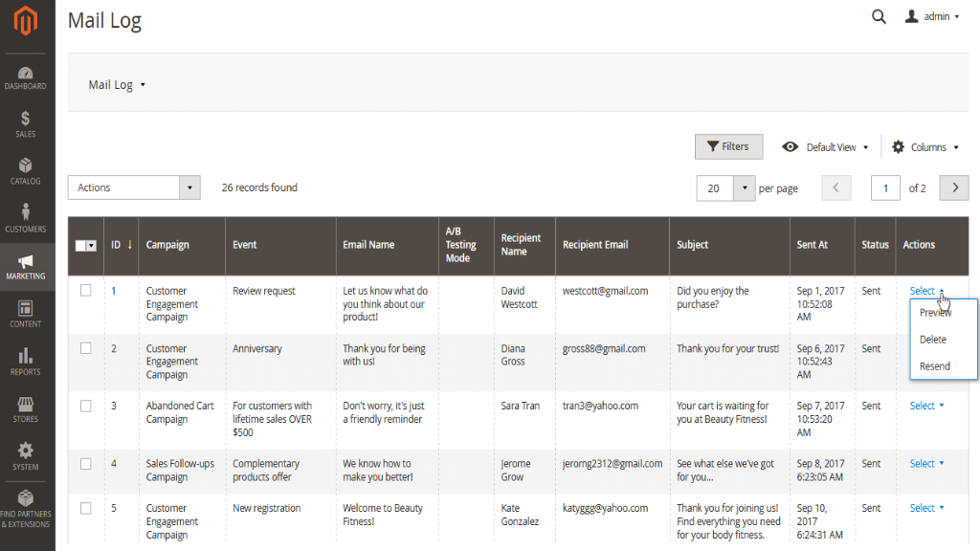
Task: Toggle the select-all header checkbox
Action: [x=80, y=246]
